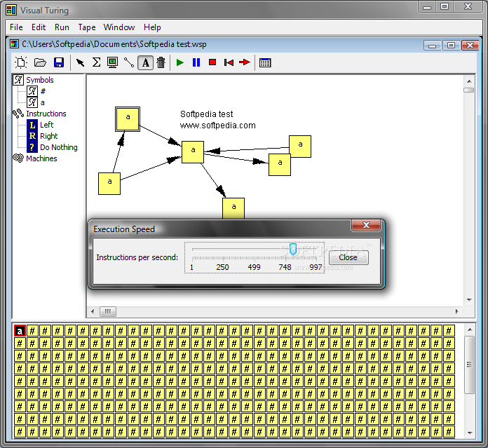The image size is (488, 448).
Task: Click the instructions per second slider thumb
Action: (x=293, y=249)
